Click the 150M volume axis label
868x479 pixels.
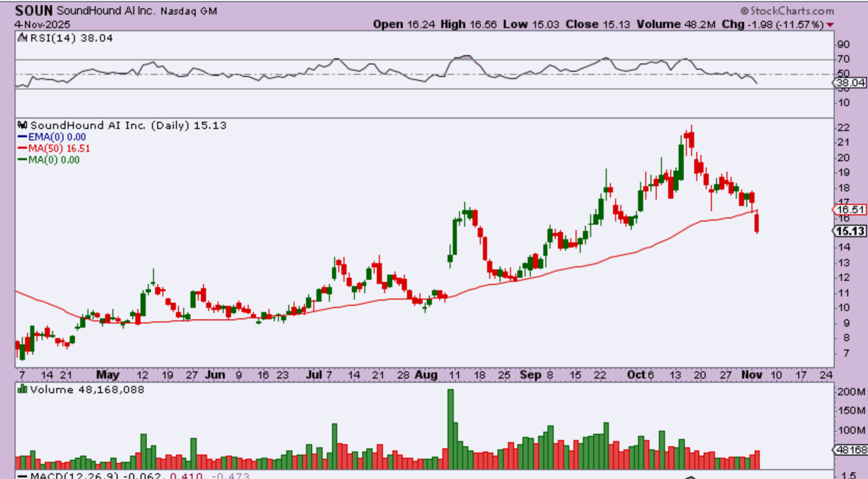click(x=851, y=411)
